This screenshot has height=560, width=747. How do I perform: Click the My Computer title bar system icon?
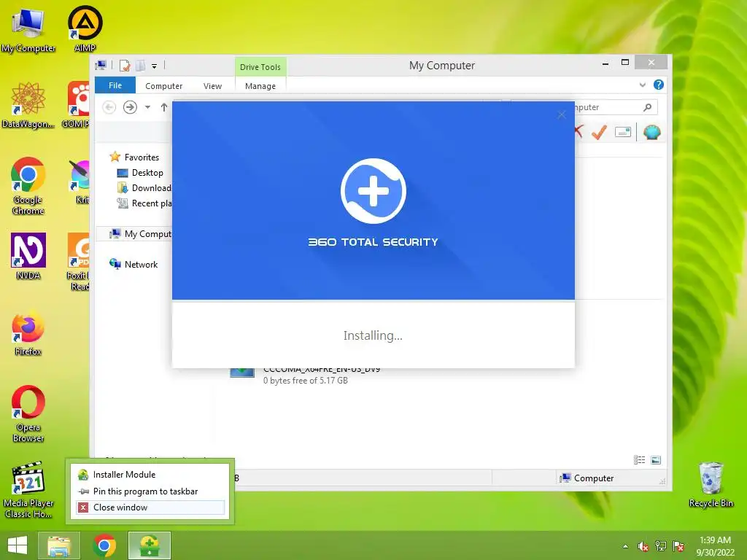point(101,65)
